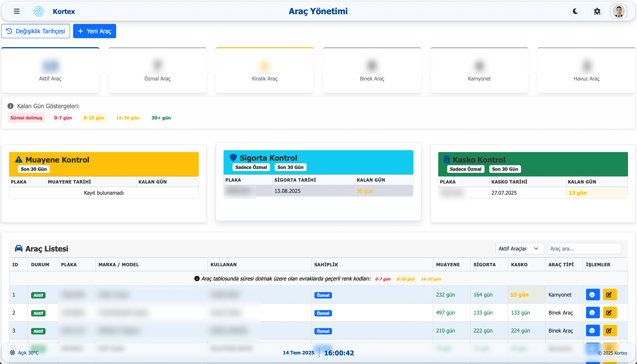Select the Havuz Araç summary card
Viewport: 637px width, 364px height.
(x=586, y=70)
